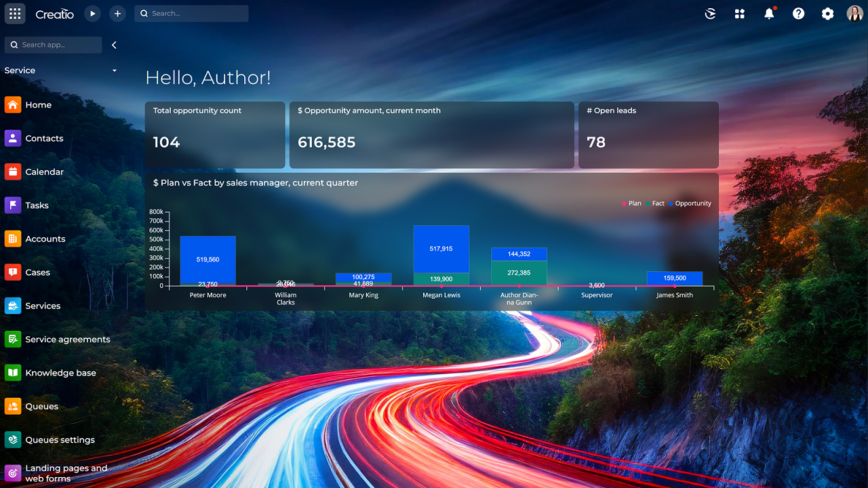Viewport: 868px width, 488px height.
Task: Click the Knowledge base book icon
Action: [13, 373]
